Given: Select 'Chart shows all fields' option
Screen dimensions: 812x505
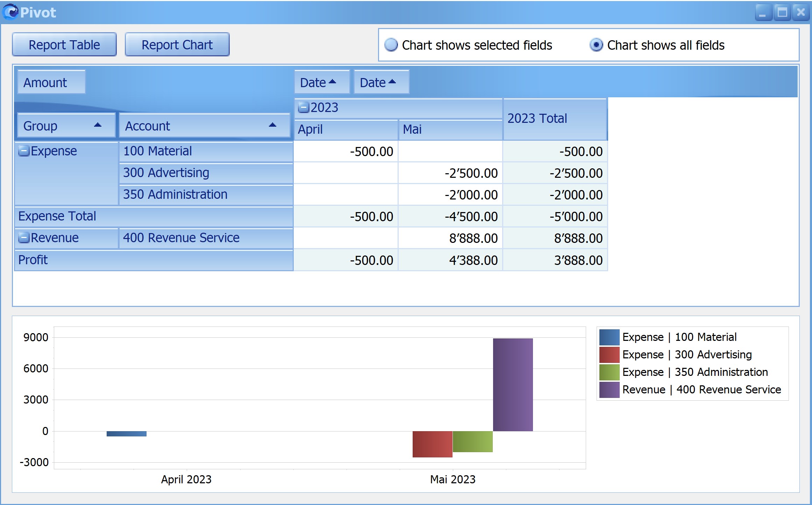Looking at the screenshot, I should 596,45.
